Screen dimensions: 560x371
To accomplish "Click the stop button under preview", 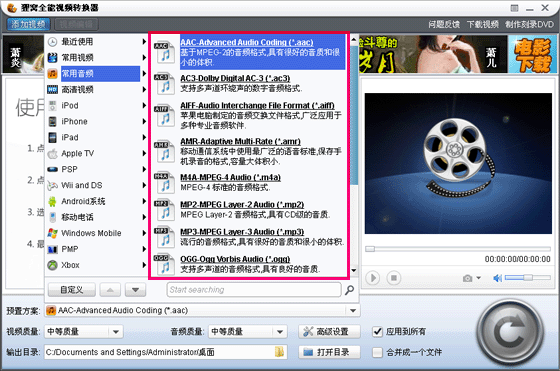I will [x=394, y=278].
